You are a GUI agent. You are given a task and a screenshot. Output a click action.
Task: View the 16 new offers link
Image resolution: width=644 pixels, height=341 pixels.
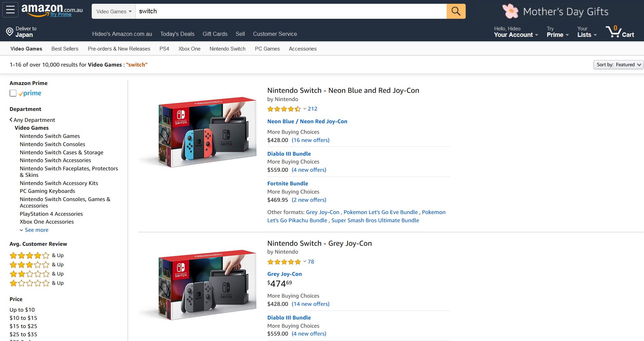(310, 140)
